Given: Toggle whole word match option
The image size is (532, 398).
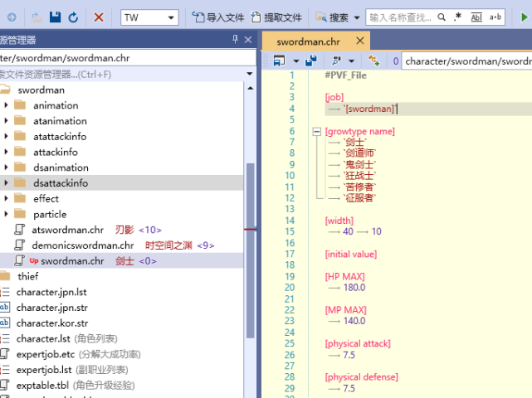Looking at the screenshot, I should coord(476,17).
